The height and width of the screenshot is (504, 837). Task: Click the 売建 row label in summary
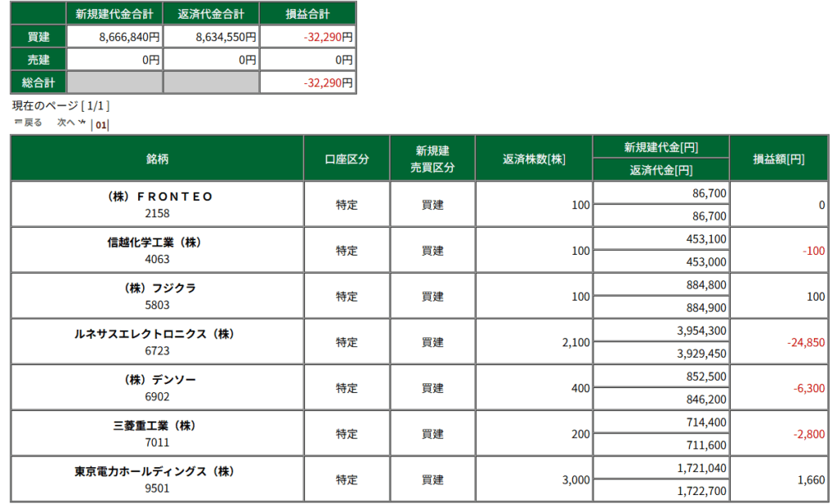[x=38, y=60]
